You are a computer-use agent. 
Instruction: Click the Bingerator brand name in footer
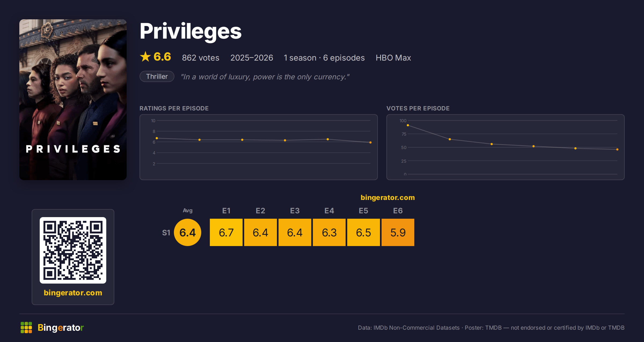[x=61, y=328]
